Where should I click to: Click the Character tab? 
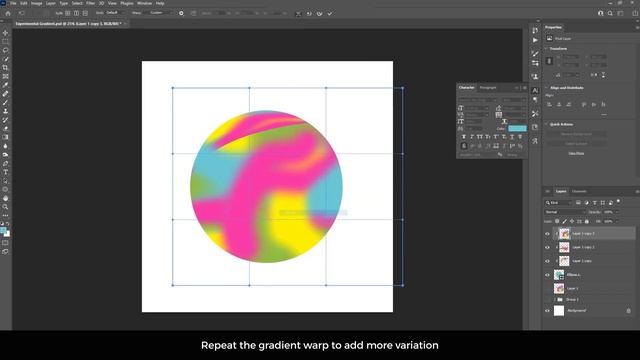pos(467,88)
